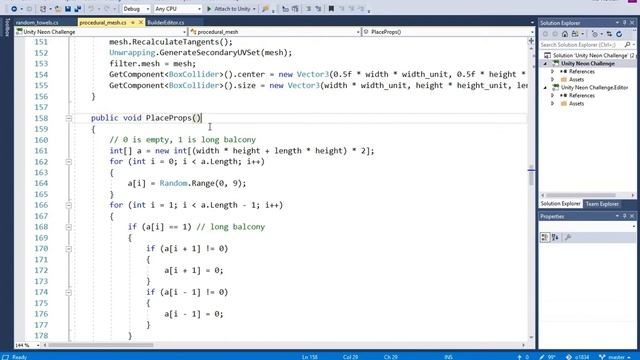Select the procedural_mesh.cs tab
Image resolution: width=640 pixels, height=360 pixels.
coord(103,22)
